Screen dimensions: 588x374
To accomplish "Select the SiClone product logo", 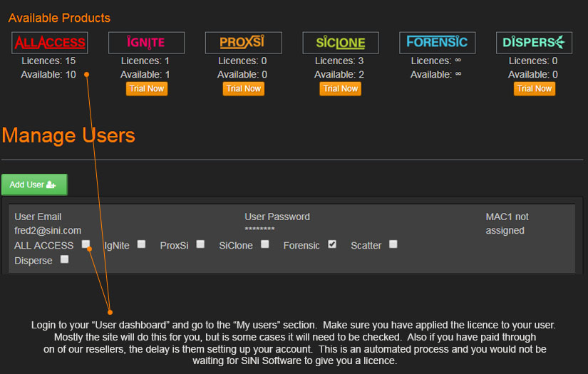I will [341, 43].
